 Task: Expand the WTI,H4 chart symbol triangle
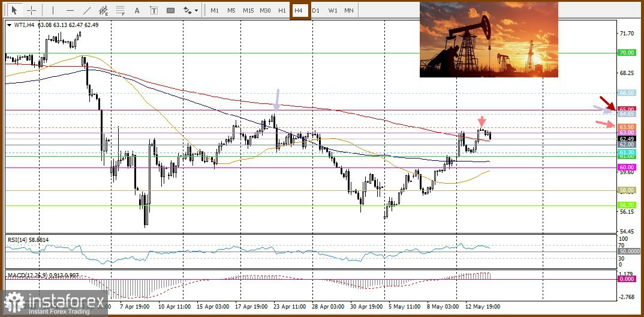[x=10, y=25]
